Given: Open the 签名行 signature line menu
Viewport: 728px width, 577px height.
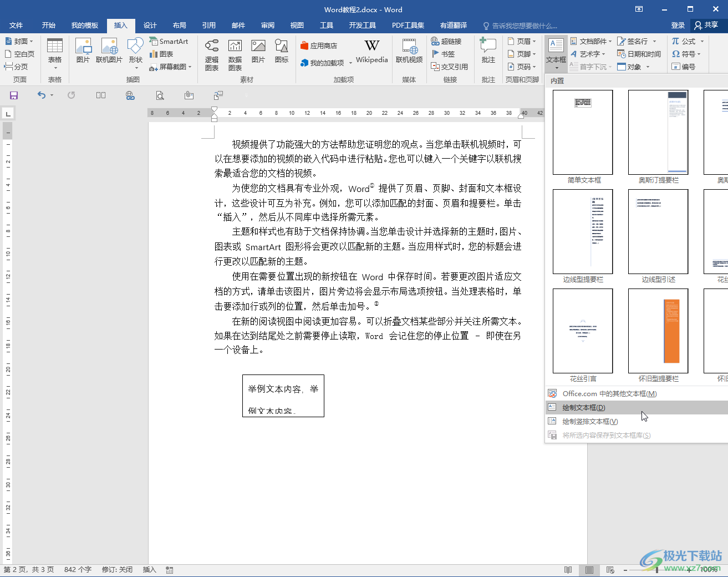Looking at the screenshot, I should tap(637, 41).
